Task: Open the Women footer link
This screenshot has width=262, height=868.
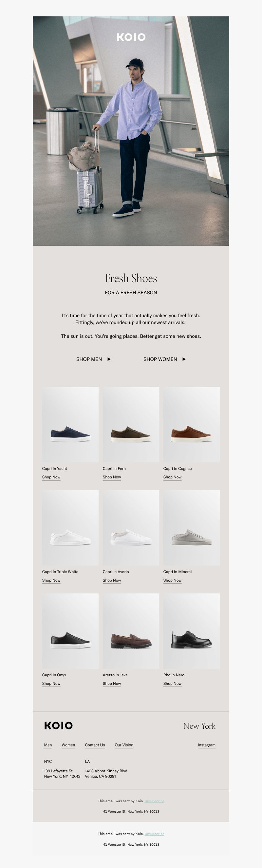Action: coord(68,745)
